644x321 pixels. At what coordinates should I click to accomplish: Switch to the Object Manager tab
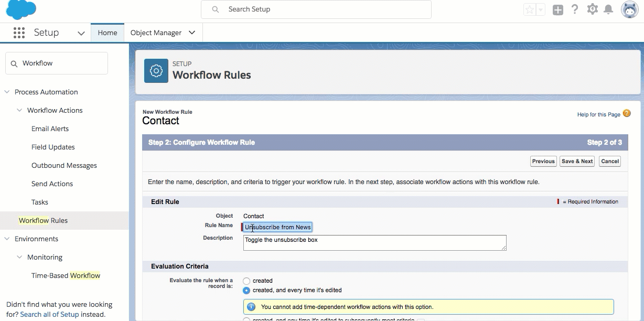click(x=156, y=33)
